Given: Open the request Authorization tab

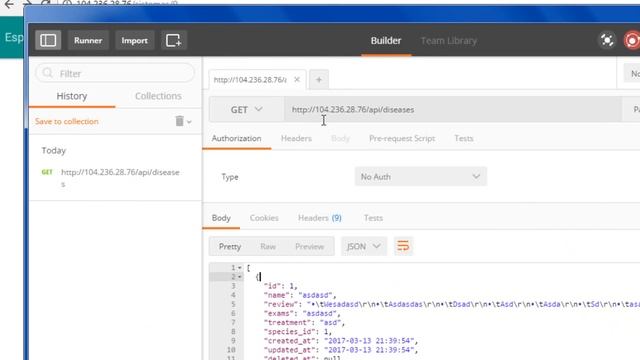Looking at the screenshot, I should (x=237, y=139).
